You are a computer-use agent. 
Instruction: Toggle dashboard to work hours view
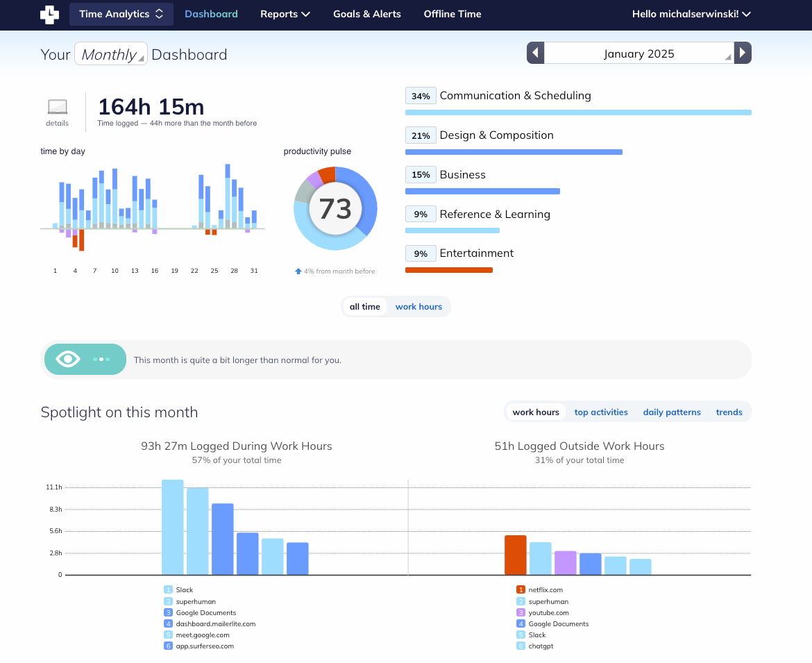tap(418, 307)
